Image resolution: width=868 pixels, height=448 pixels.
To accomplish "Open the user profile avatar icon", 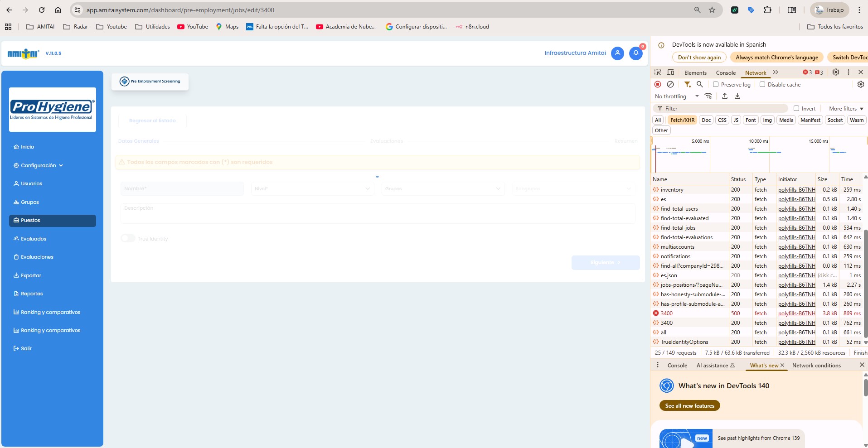I will (617, 53).
